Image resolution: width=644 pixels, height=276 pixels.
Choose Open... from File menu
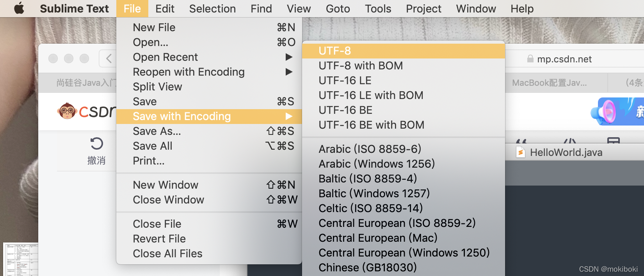pyautogui.click(x=209, y=42)
